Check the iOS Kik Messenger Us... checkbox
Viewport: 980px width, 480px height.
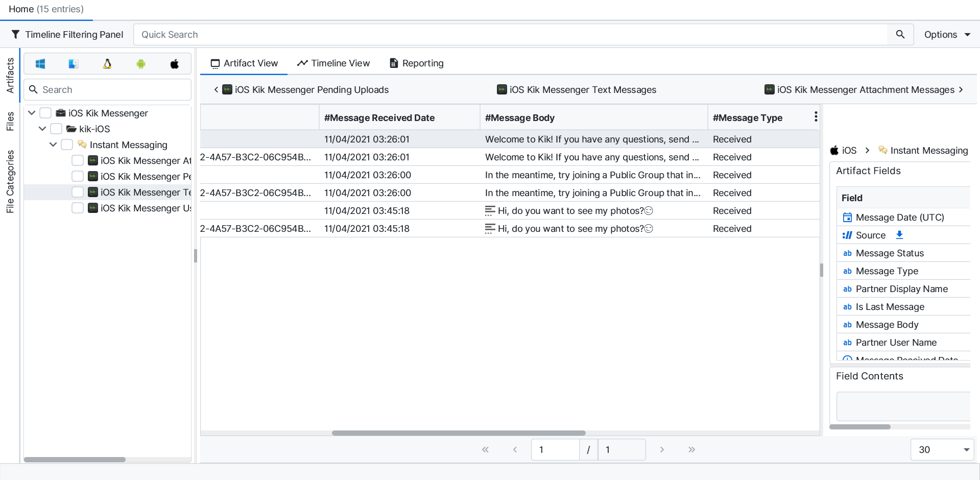[x=78, y=208]
